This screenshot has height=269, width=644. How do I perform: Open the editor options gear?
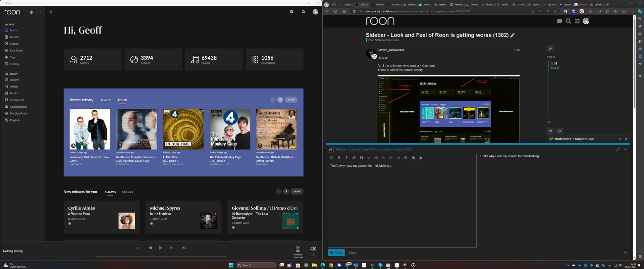[x=421, y=158]
